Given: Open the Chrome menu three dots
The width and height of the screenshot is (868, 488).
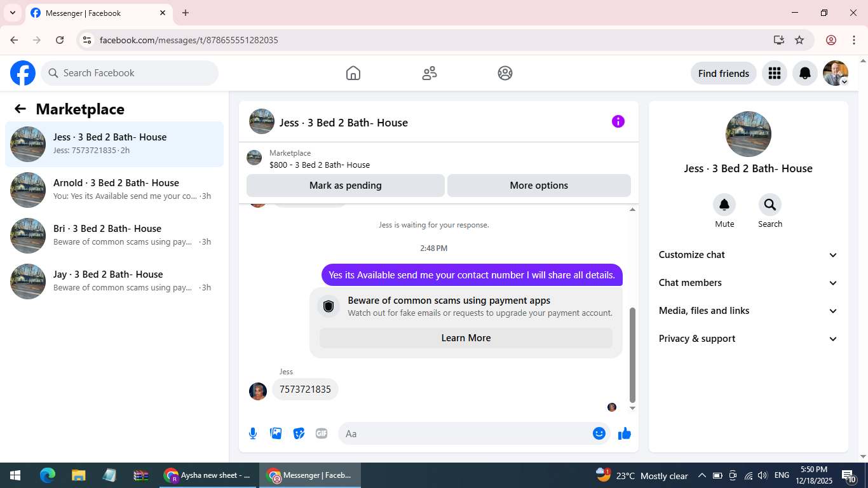Looking at the screenshot, I should click(853, 40).
